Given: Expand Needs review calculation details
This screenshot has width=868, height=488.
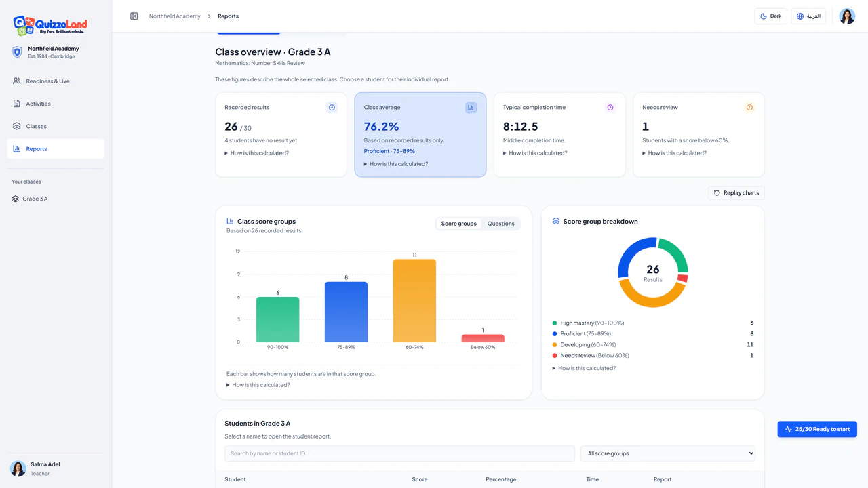Looking at the screenshot, I should pos(675,153).
